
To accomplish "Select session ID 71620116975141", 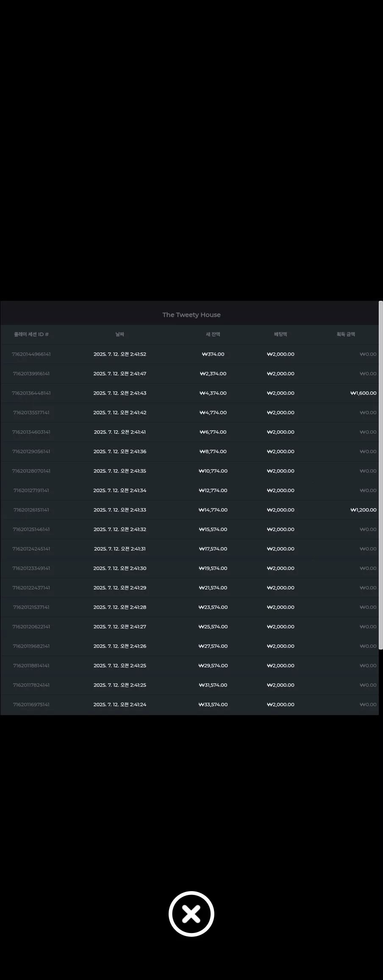I will pos(31,705).
